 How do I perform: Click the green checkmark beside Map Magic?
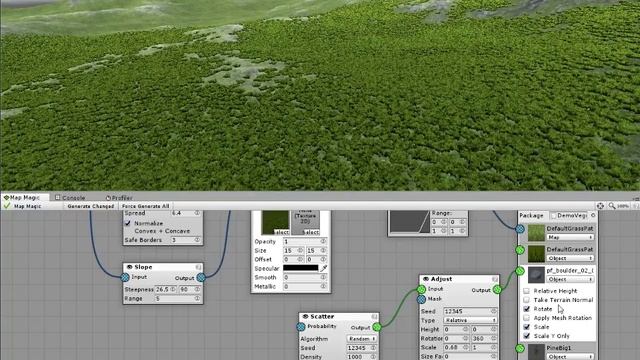[7, 206]
